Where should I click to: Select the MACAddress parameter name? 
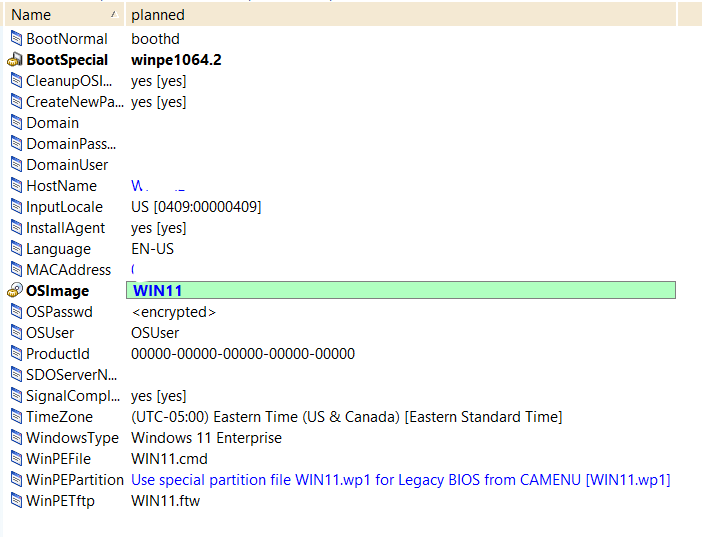(x=68, y=270)
